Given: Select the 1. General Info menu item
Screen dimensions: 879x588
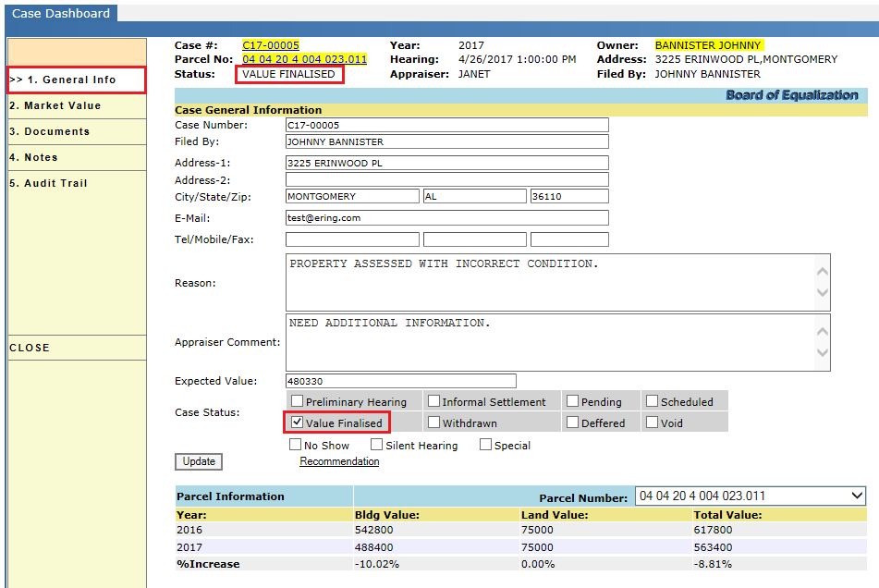Looking at the screenshot, I should point(77,80).
